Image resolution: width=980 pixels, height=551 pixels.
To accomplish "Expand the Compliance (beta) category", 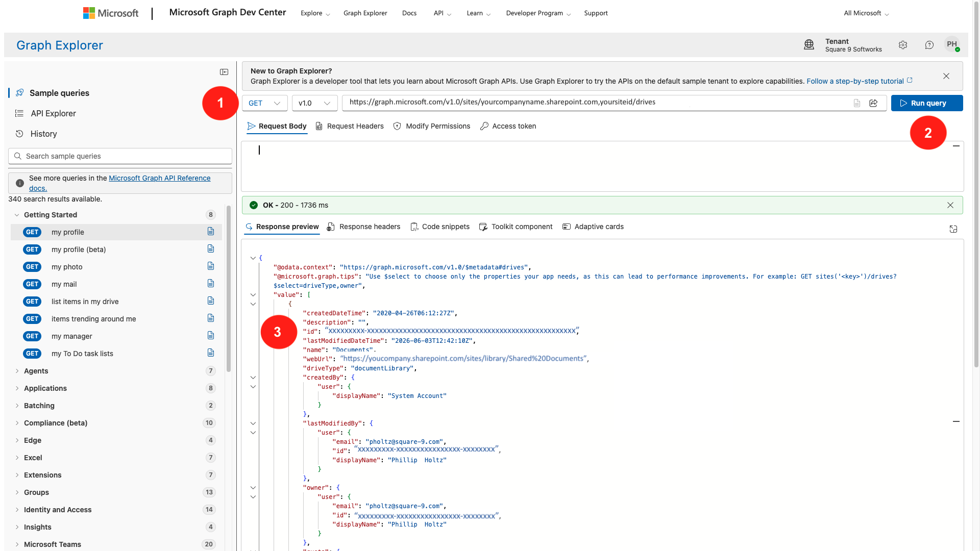I will click(x=17, y=423).
